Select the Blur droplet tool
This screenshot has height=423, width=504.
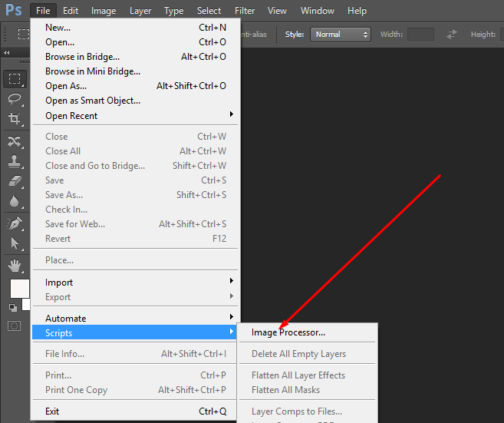click(15, 201)
